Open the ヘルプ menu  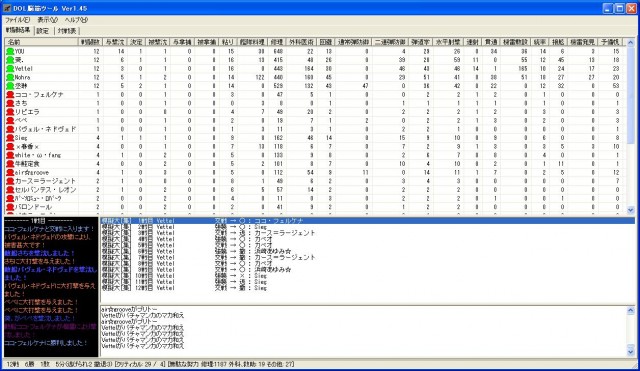click(x=76, y=20)
